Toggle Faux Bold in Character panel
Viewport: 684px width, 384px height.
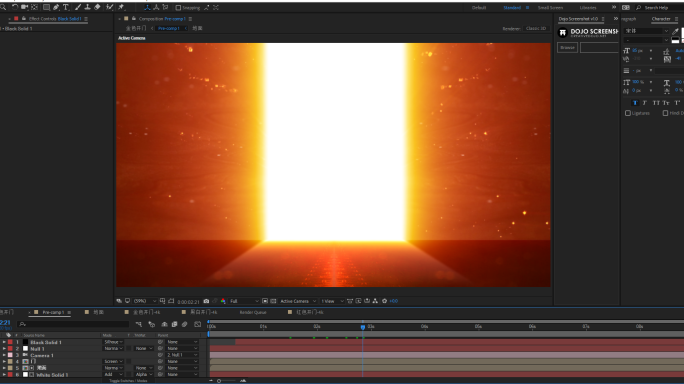pos(635,103)
